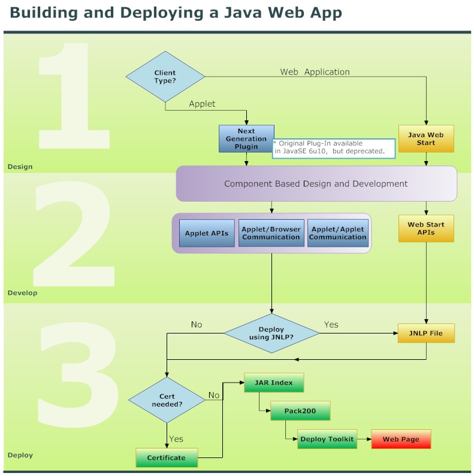Click the diagram title heading
This screenshot has height=476, width=474.
(176, 13)
